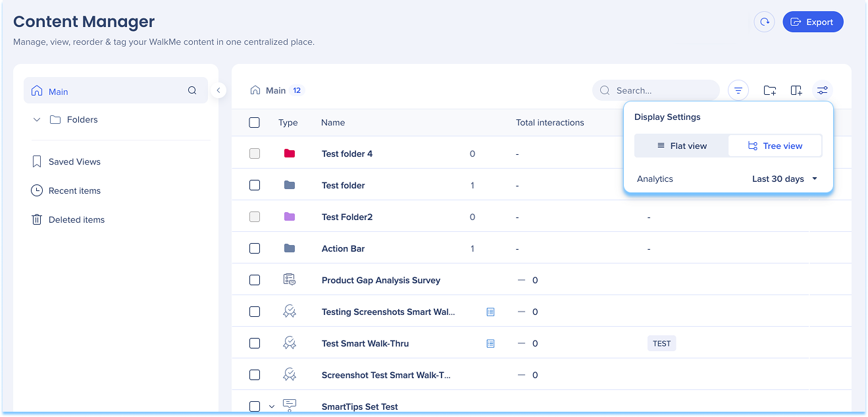Click the note icon on Test Smart Walk-Thru row
868x417 pixels.
pyautogui.click(x=490, y=343)
